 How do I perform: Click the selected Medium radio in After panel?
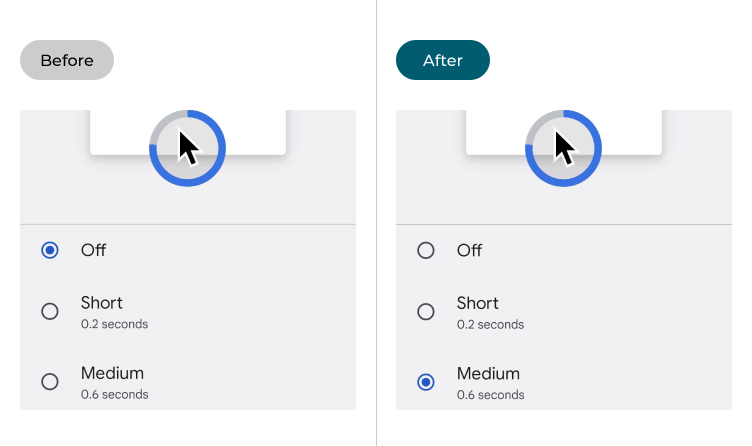coord(426,382)
